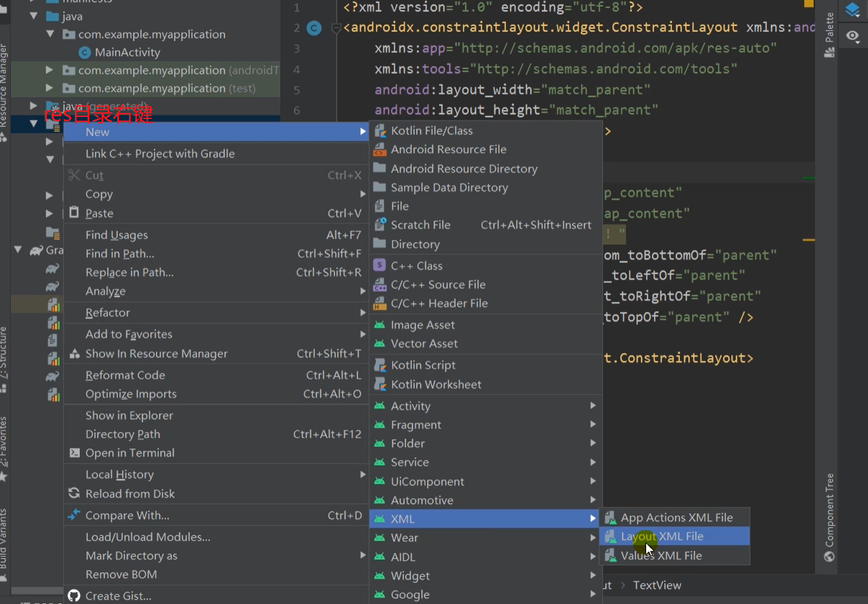Click Load/Unload Modules...

point(216,537)
